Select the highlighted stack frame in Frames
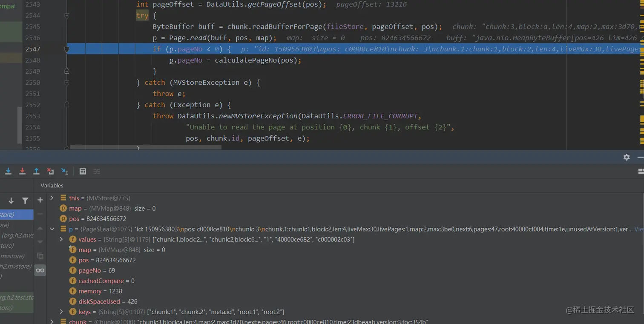The width and height of the screenshot is (644, 324). click(17, 215)
